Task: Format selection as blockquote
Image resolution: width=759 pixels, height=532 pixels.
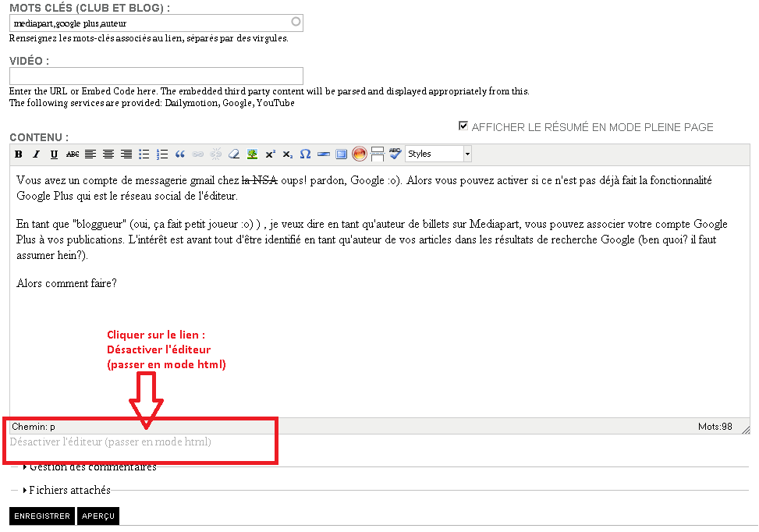Action: pos(180,154)
